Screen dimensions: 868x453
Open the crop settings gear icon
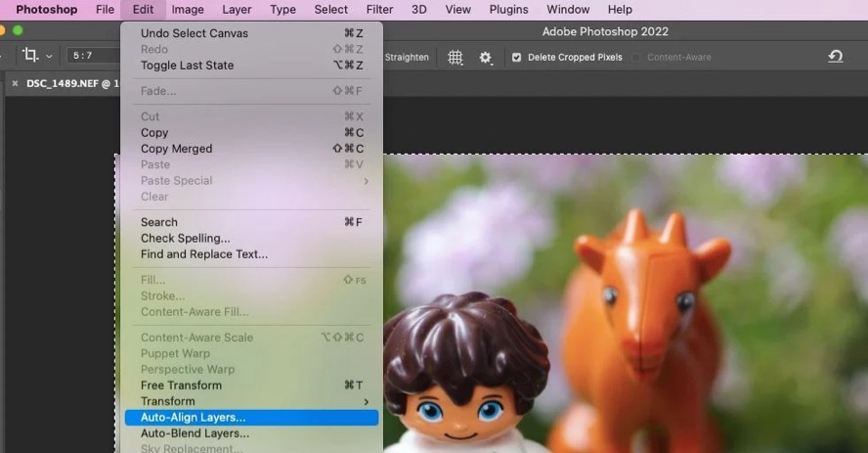tap(486, 57)
